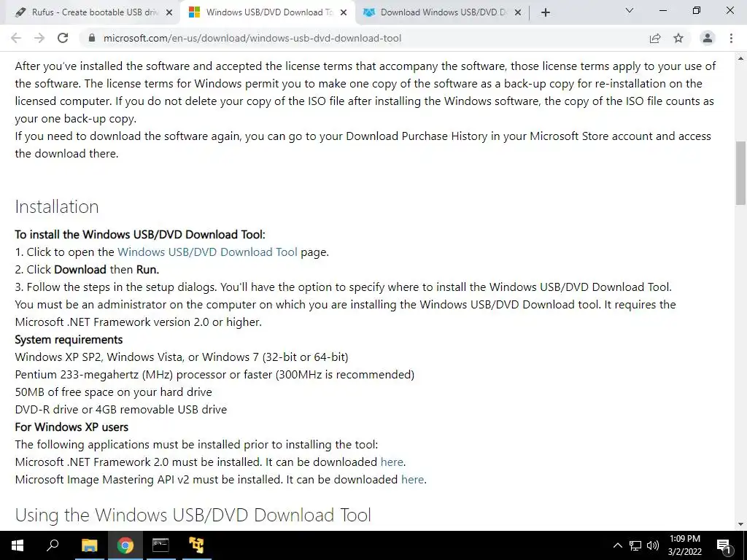
Task: Close the Rufus tab
Action: point(169,13)
